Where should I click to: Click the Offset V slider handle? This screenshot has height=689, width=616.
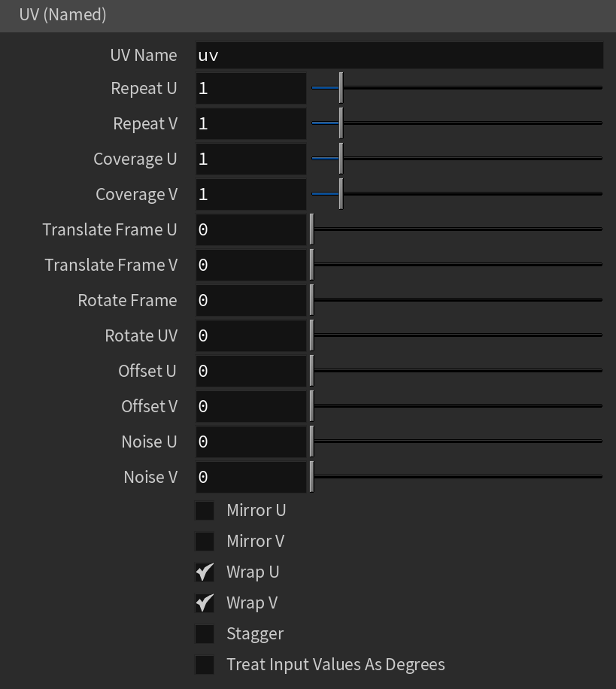(x=312, y=406)
